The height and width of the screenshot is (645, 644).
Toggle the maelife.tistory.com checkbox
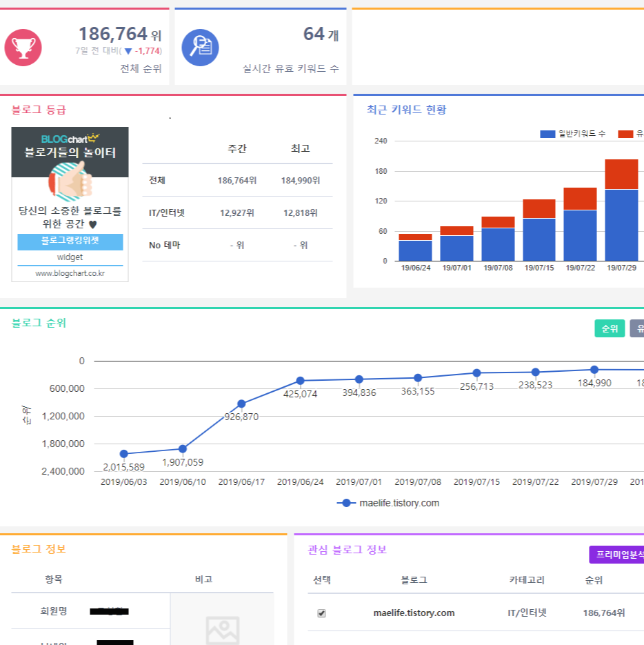tap(321, 613)
